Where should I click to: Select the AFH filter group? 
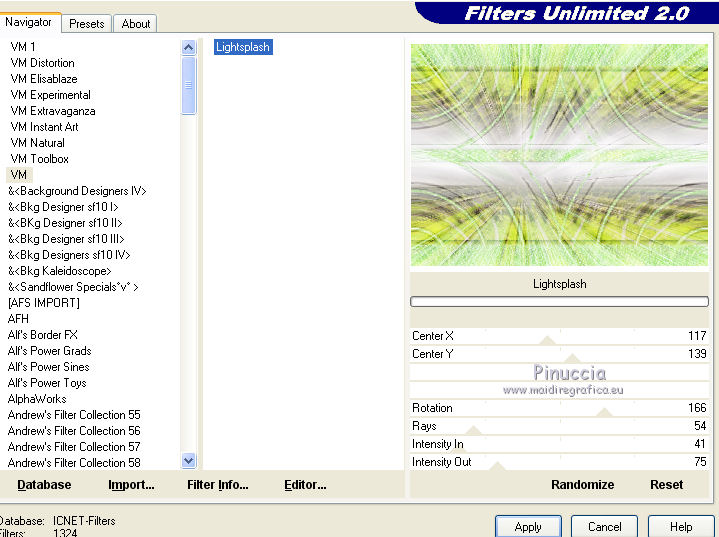[18, 319]
